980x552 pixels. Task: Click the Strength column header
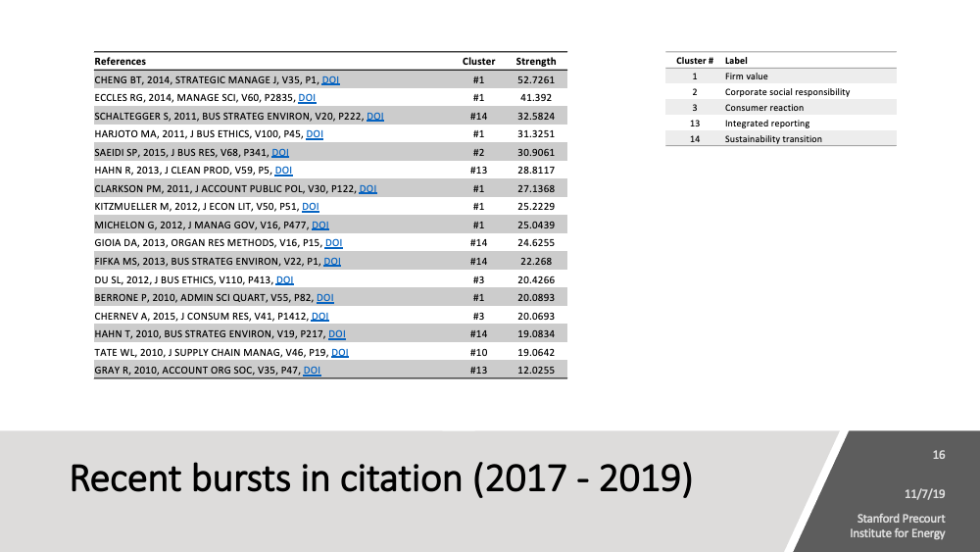tap(536, 62)
